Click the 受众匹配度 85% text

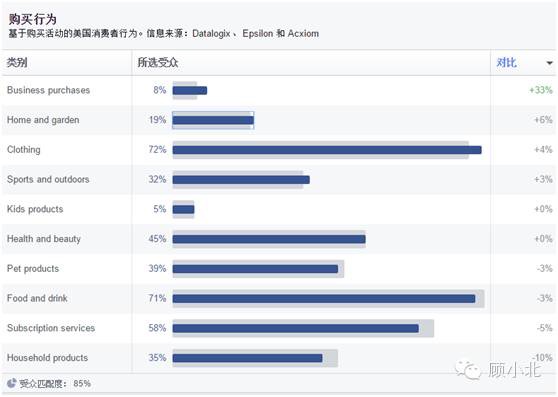[x=55, y=383]
